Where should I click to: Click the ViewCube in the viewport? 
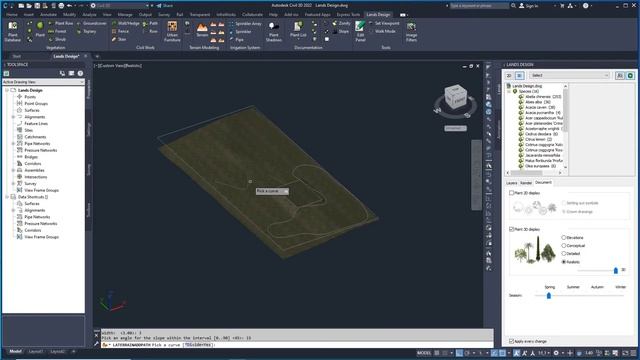pos(455,96)
